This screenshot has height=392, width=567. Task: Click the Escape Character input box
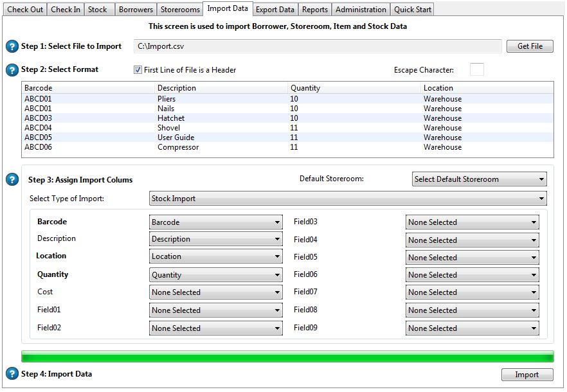(476, 70)
